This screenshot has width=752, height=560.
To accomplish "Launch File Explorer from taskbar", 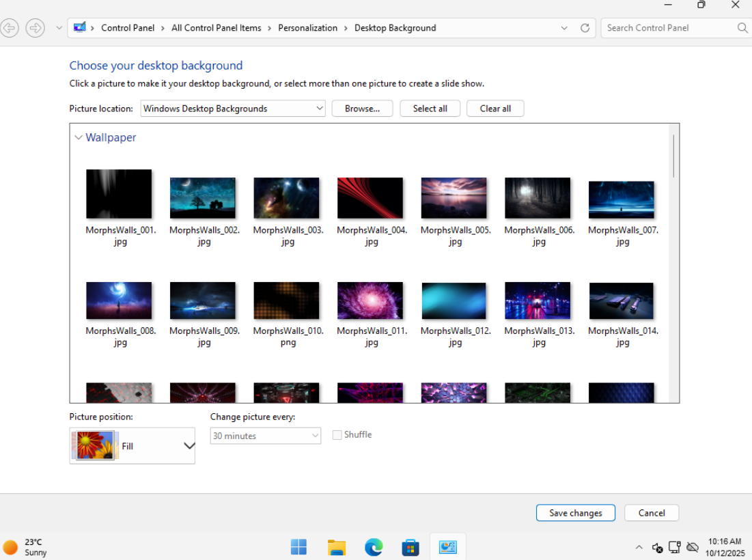I will [336, 547].
